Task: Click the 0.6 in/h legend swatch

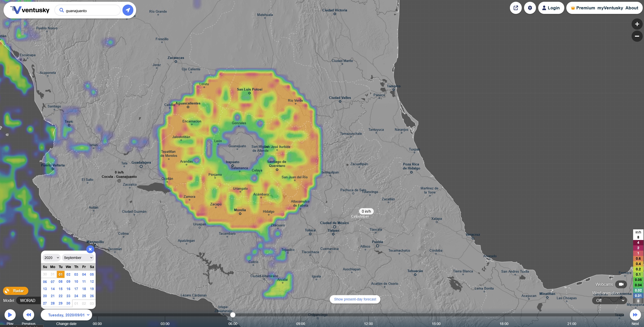Action: [x=638, y=259]
